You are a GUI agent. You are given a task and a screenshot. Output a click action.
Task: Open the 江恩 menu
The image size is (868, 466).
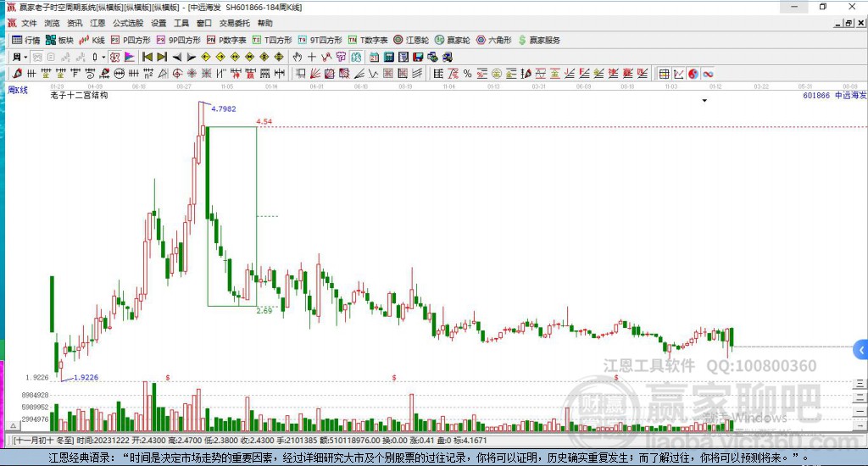coord(97,23)
